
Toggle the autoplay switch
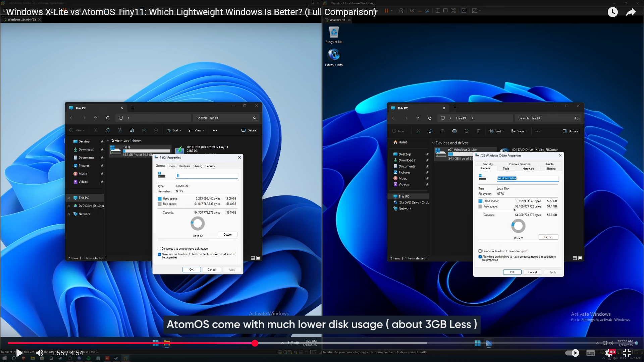point(572,353)
